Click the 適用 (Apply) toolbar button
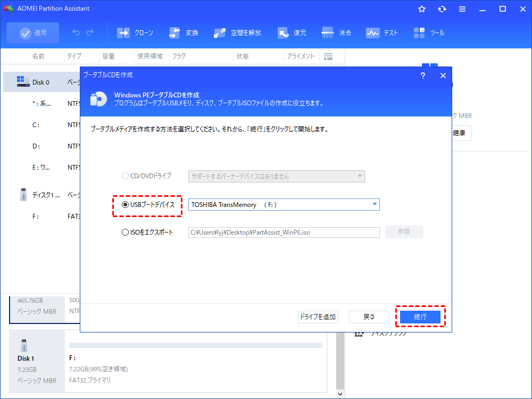This screenshot has height=399, width=532. click(32, 33)
